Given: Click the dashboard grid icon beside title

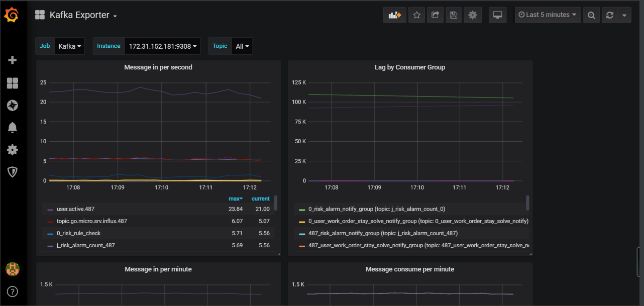Looking at the screenshot, I should click(40, 15).
